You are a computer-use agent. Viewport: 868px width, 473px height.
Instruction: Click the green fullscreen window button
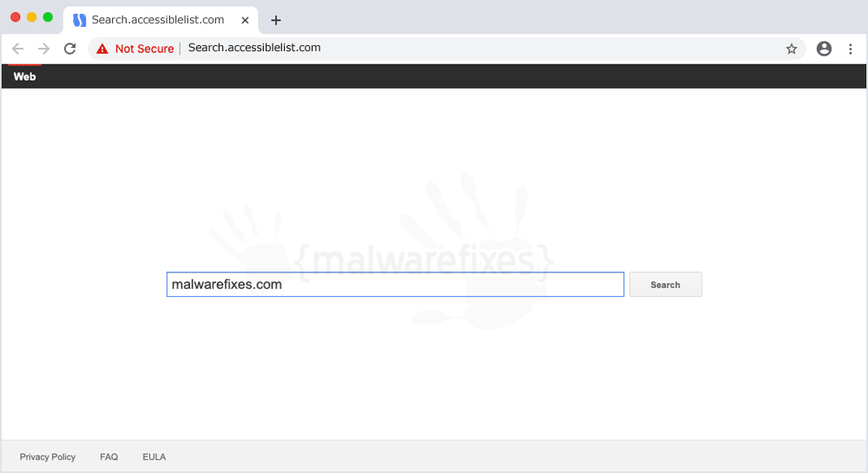pos(48,17)
